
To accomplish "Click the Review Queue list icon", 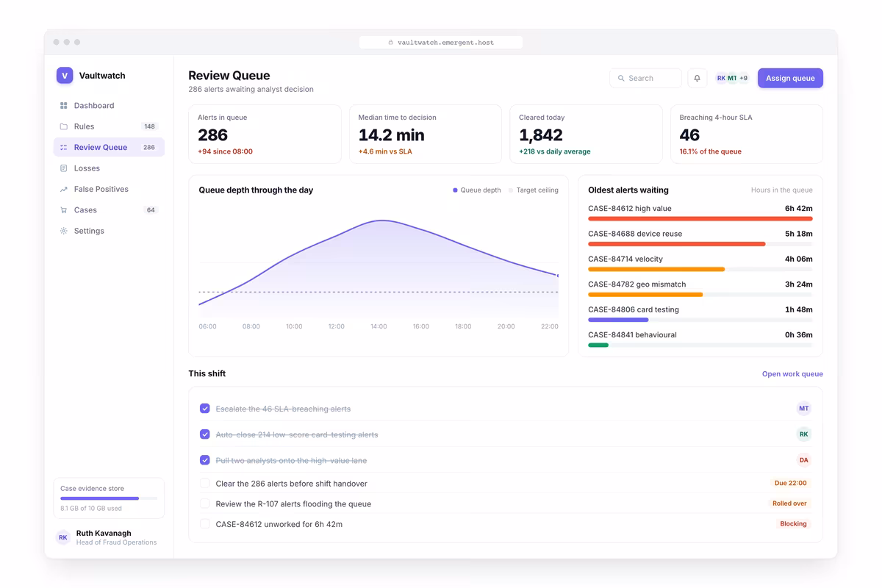I will point(64,148).
